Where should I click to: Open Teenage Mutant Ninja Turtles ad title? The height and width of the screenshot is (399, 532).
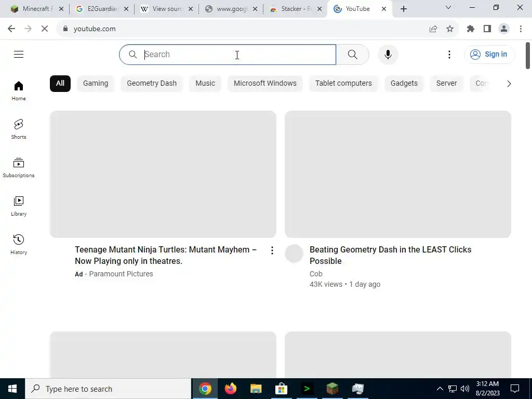(166, 255)
